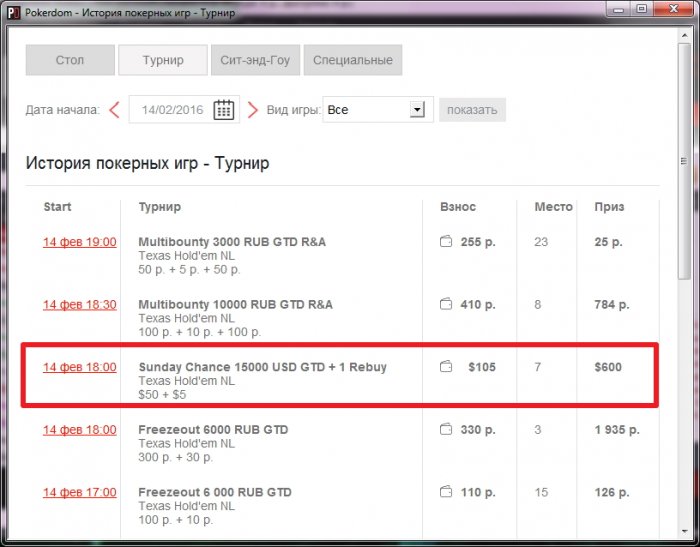
Task: Click the Приз column header
Action: (x=609, y=207)
